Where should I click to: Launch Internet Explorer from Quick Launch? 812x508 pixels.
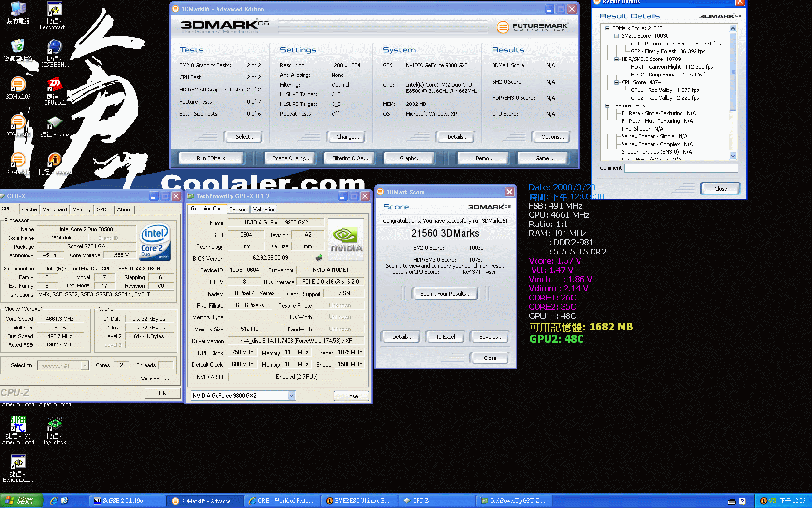click(x=54, y=501)
